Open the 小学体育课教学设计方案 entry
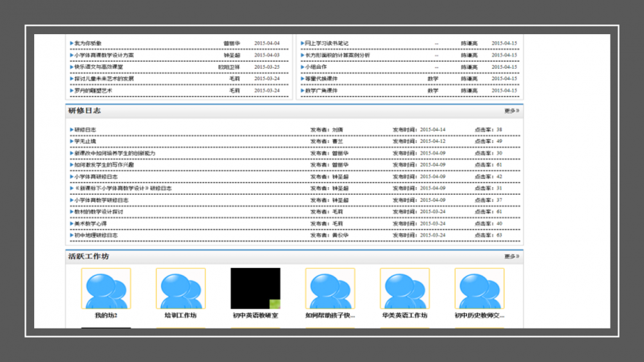644x362 pixels. coord(104,55)
